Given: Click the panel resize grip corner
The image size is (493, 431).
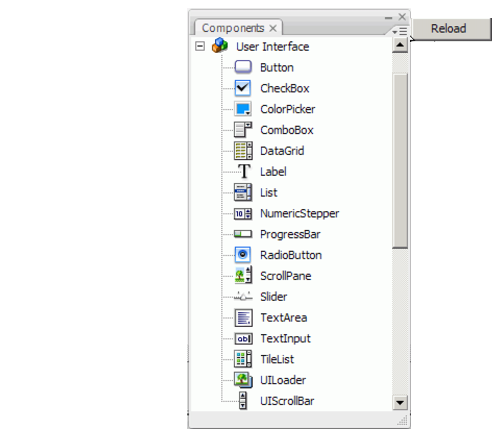Looking at the screenshot, I should [x=403, y=421].
